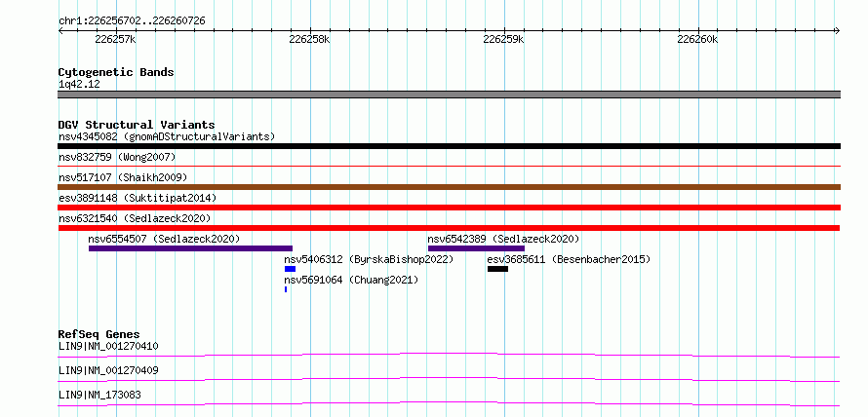Select the gray 1q42.12 cytoband bar
Image resolution: width=868 pixels, height=417 pixels.
click(449, 95)
